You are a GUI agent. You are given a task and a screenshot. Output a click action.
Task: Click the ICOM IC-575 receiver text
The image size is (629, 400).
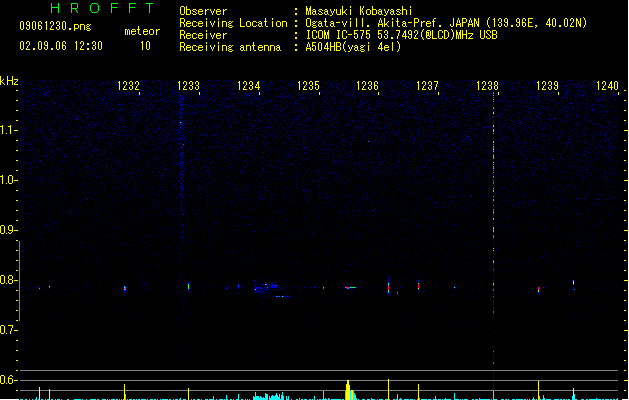(402, 35)
